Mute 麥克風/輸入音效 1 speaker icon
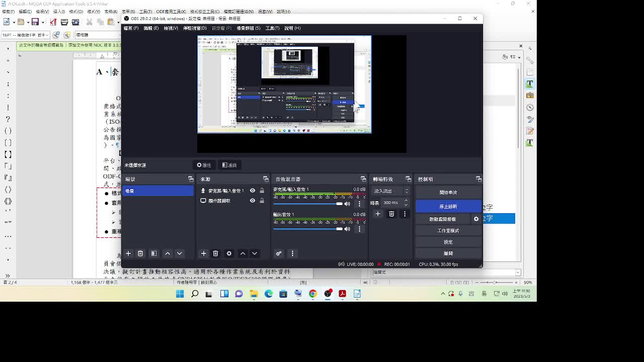644x362 pixels. pos(347,204)
